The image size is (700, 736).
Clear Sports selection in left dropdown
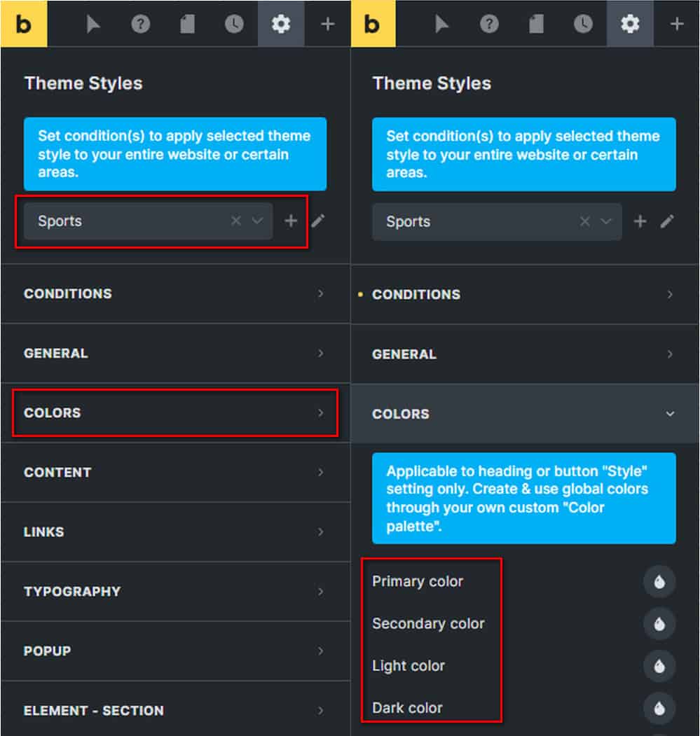click(x=236, y=221)
